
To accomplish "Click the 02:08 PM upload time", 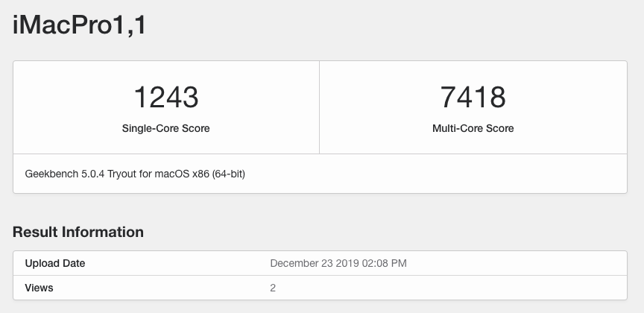I will (x=385, y=263).
